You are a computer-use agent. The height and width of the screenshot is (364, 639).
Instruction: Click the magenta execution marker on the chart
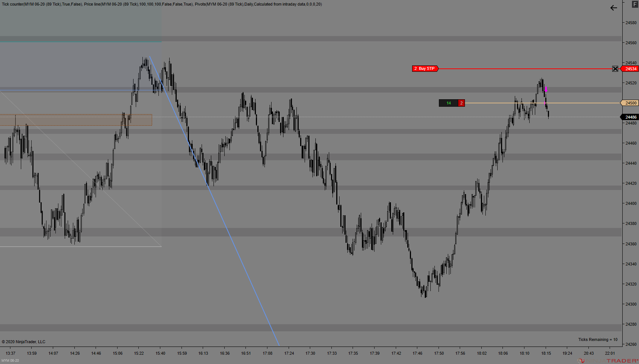tap(546, 89)
